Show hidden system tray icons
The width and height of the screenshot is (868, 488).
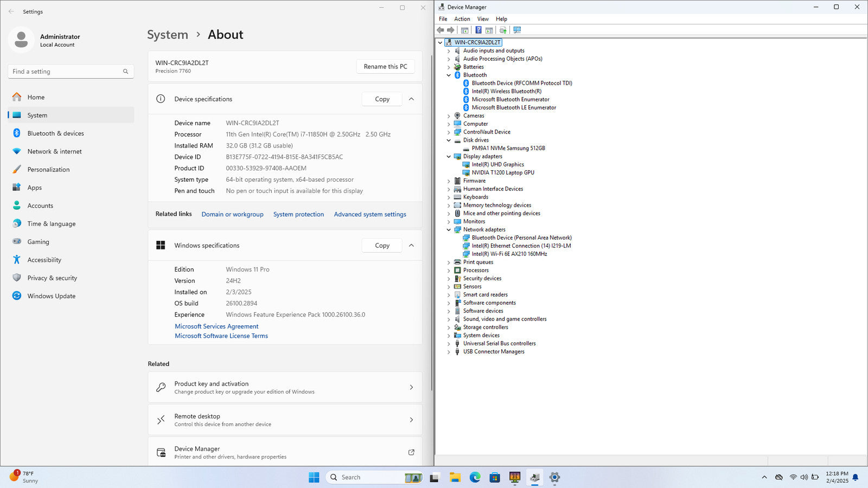click(764, 477)
